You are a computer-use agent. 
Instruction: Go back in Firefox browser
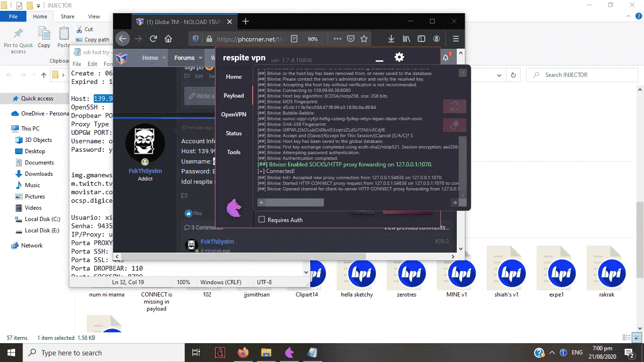122,39
